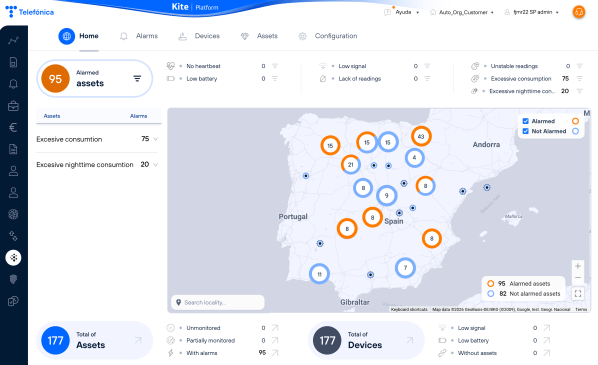Screen dimensions: 598x365
Task: Uncheck the Not Alarmed map checkbox
Action: 526,131
